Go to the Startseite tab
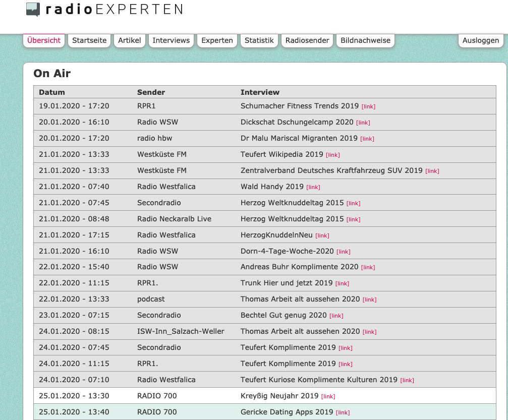Image resolution: width=508 pixels, height=420 pixels. (x=89, y=40)
